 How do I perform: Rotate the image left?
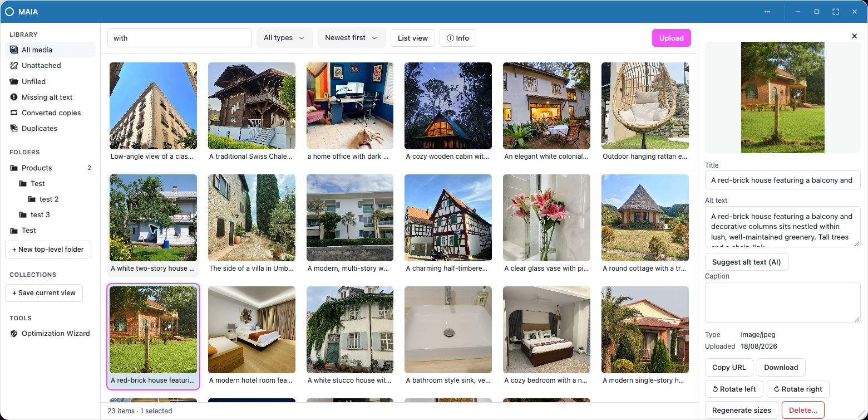click(734, 389)
